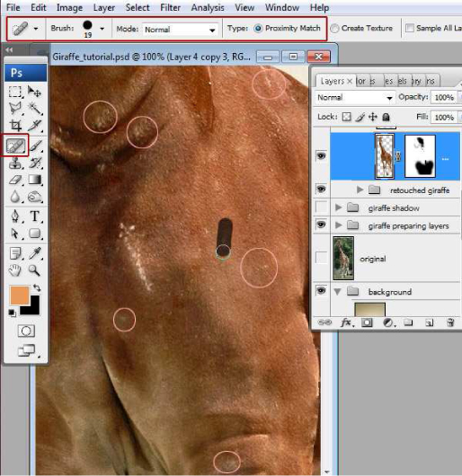The image size is (462, 476).
Task: Select the Clone Stamp tool
Action: click(15, 163)
